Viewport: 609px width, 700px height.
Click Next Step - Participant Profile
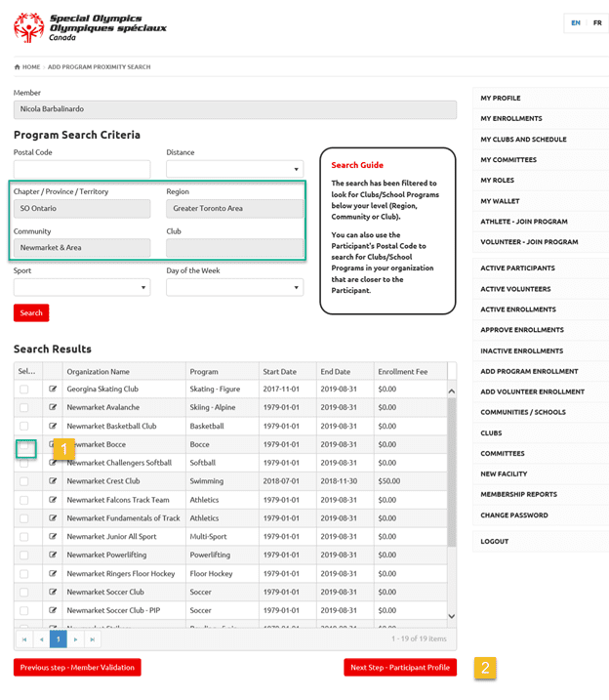click(400, 668)
